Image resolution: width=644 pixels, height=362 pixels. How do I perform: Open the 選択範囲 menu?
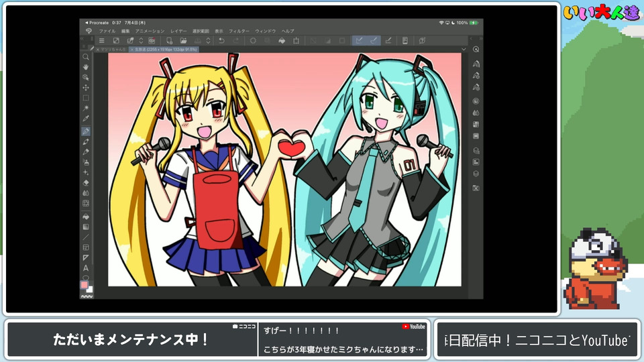(201, 31)
